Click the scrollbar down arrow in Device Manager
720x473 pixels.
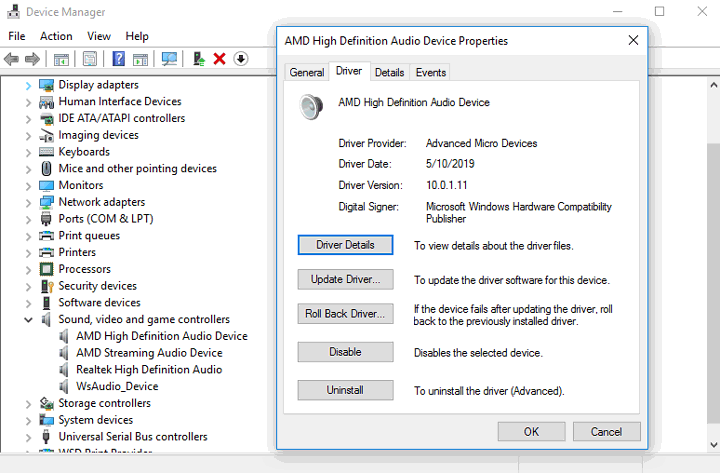pos(714,444)
